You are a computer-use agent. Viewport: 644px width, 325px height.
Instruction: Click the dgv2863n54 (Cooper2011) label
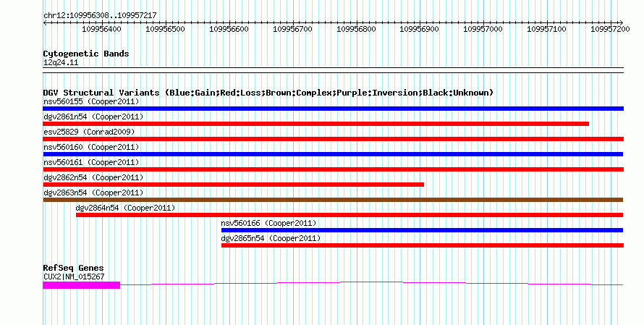coord(93,193)
